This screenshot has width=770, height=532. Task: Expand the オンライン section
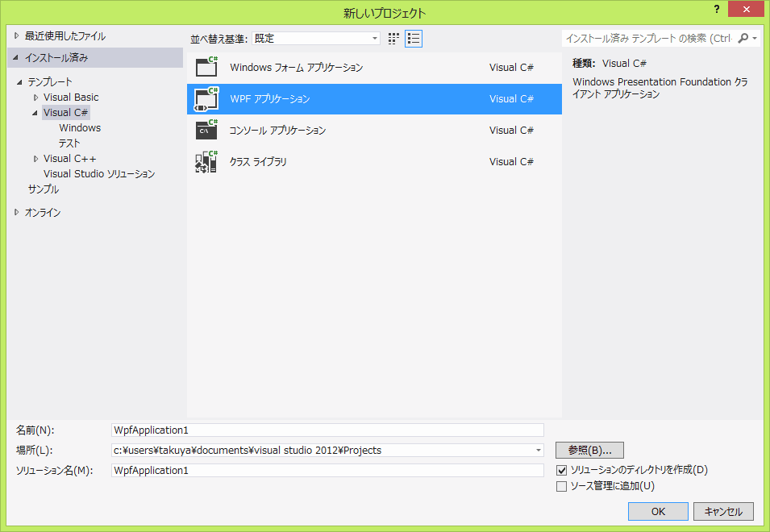16,213
